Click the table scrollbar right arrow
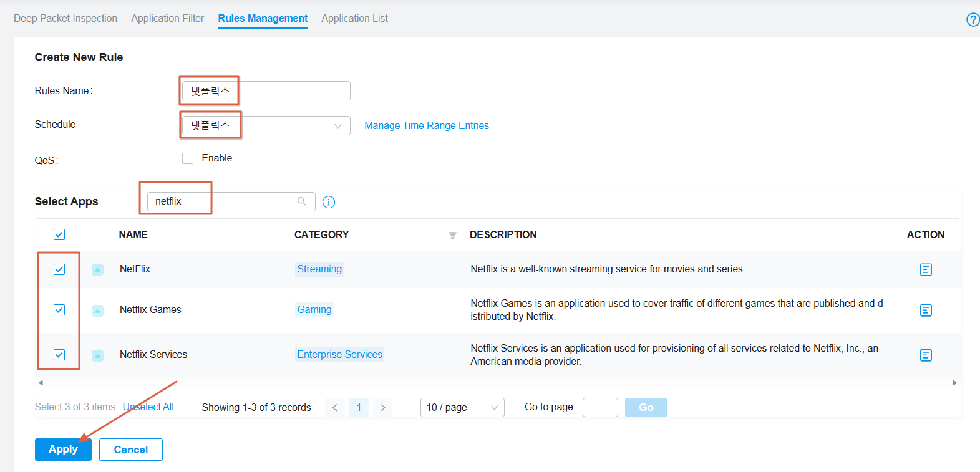980x472 pixels. click(x=954, y=383)
